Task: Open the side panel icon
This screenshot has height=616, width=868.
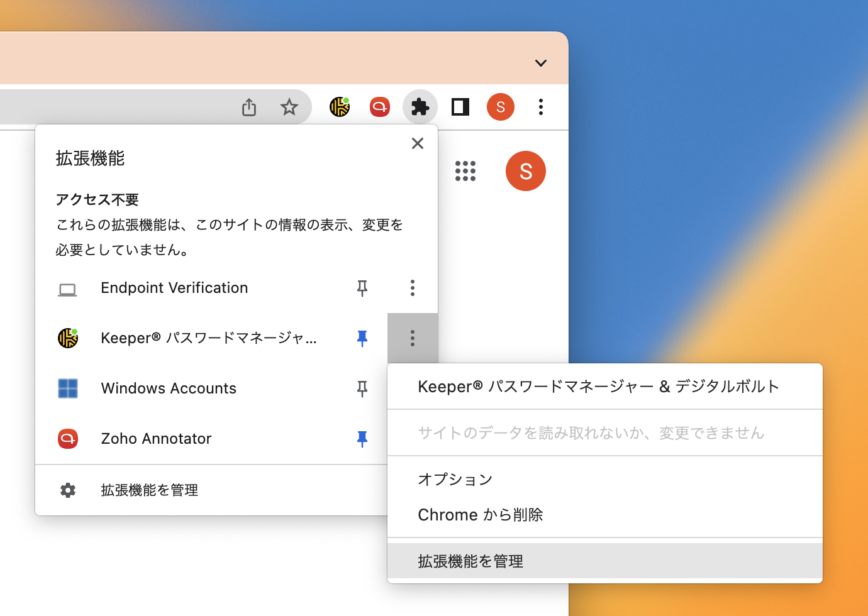Action: pos(460,107)
